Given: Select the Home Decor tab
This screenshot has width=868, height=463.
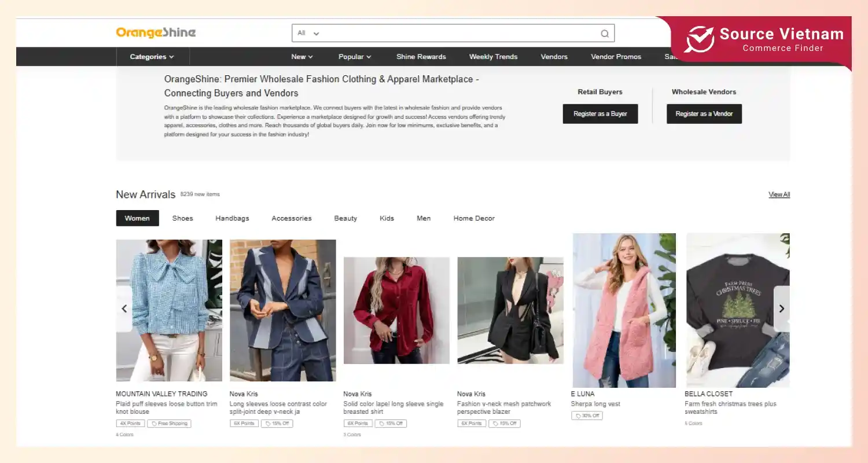Looking at the screenshot, I should pos(474,218).
